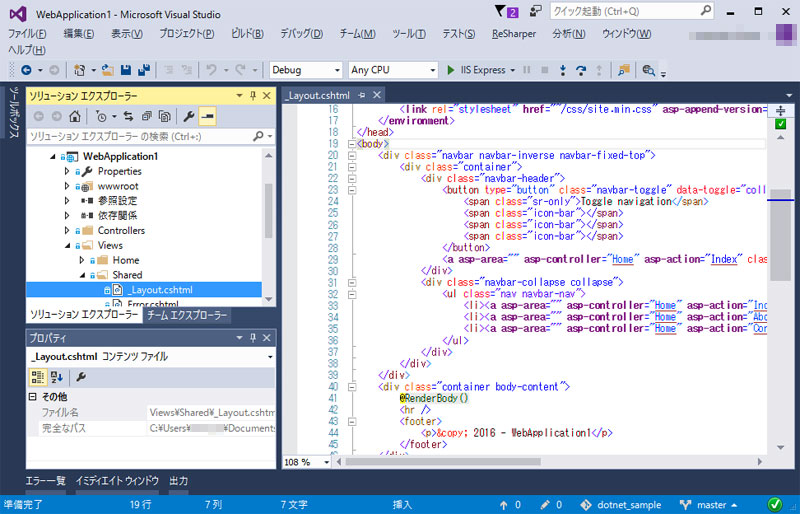Toggle categorized view in Properties panel
This screenshot has width=800, height=514.
point(38,377)
